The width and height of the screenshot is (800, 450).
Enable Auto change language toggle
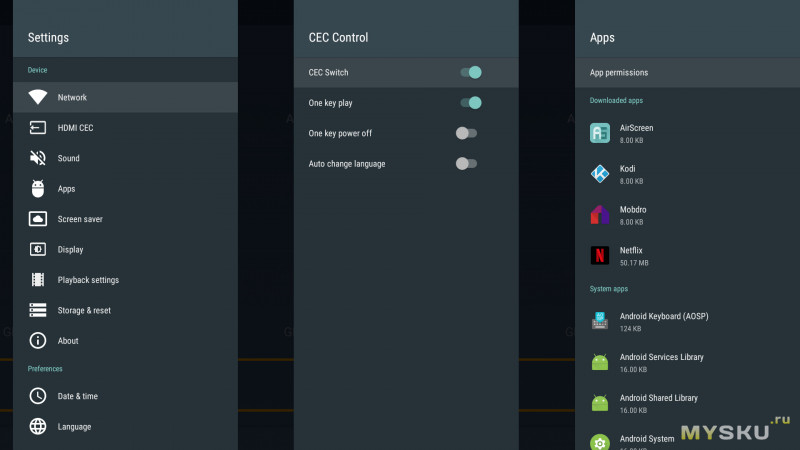tap(466, 163)
